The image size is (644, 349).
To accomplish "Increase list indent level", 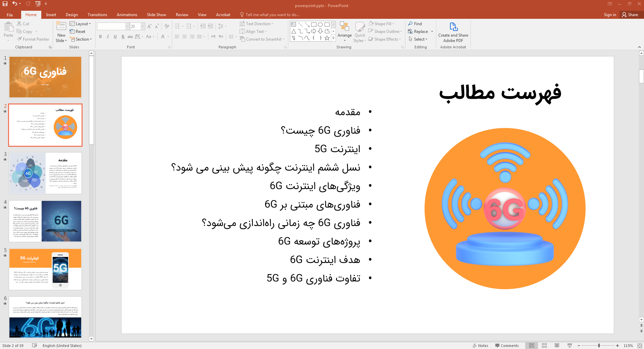I will point(210,26).
